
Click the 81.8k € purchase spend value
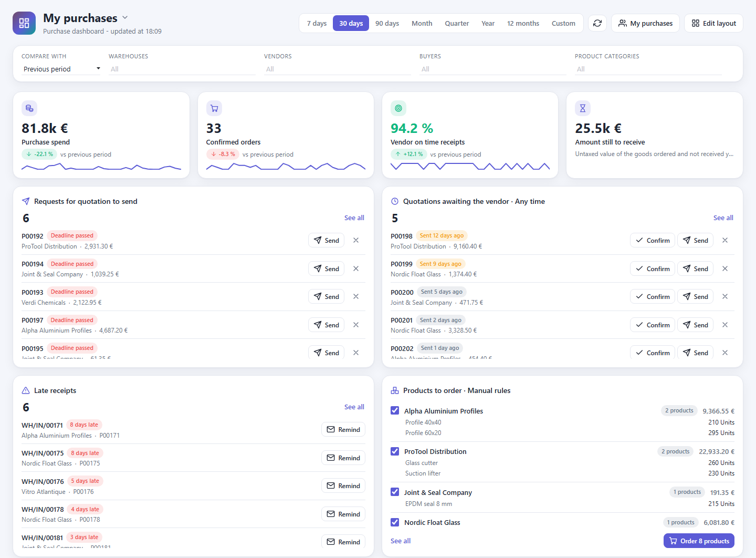(45, 128)
